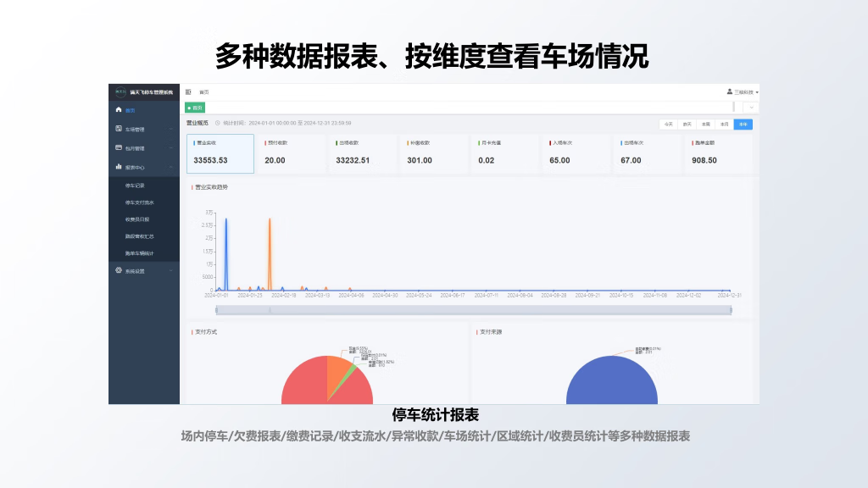
Task: Click the 系统设置 gear icon
Action: 119,271
